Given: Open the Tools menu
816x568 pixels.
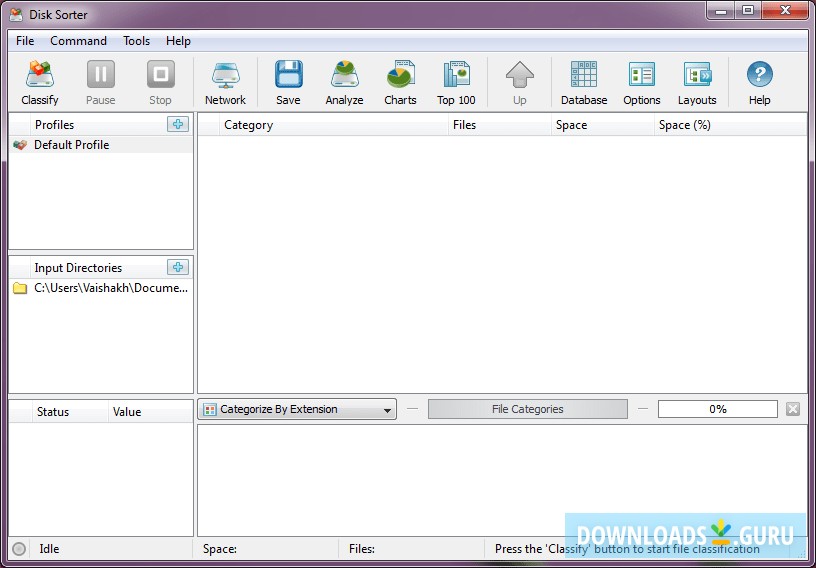Looking at the screenshot, I should [136, 41].
